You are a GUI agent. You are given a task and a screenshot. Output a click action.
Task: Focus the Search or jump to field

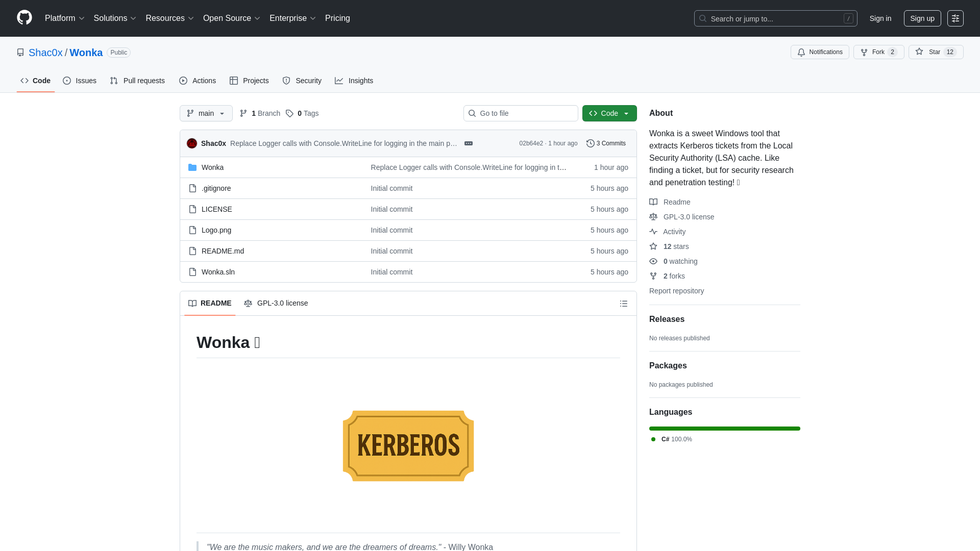[775, 18]
